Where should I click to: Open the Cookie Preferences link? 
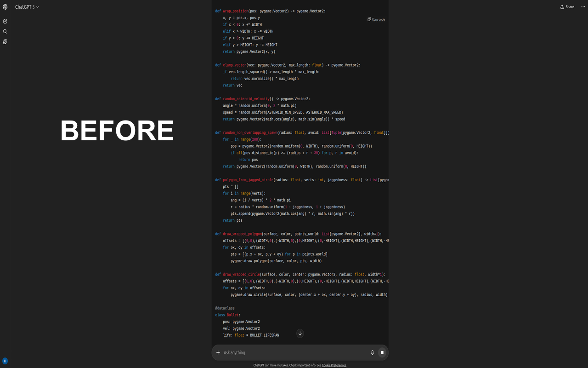coord(334,365)
